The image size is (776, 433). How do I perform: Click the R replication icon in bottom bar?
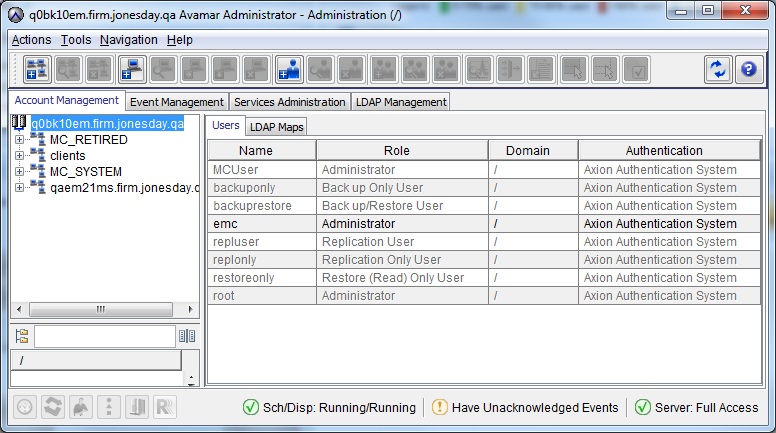point(165,407)
